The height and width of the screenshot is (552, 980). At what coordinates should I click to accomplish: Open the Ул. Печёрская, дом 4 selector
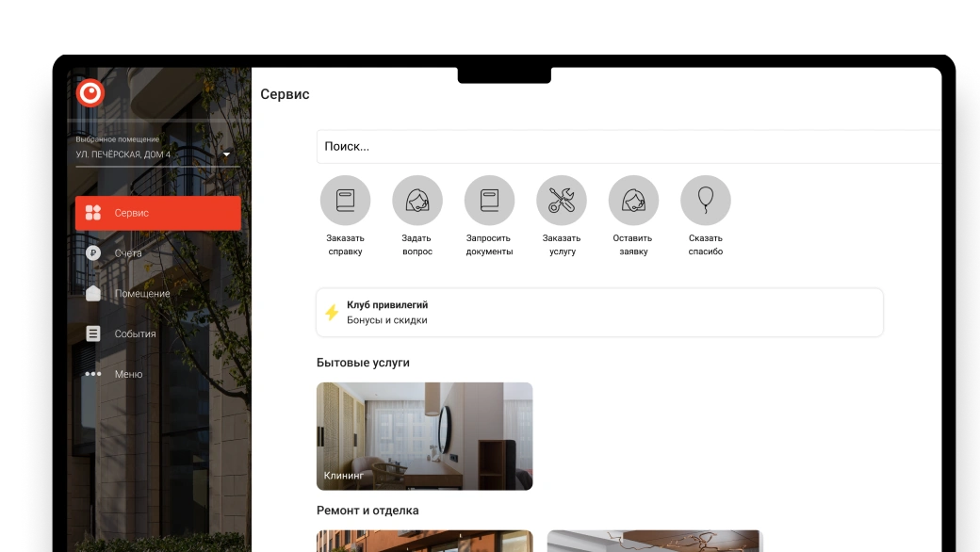pos(151,154)
